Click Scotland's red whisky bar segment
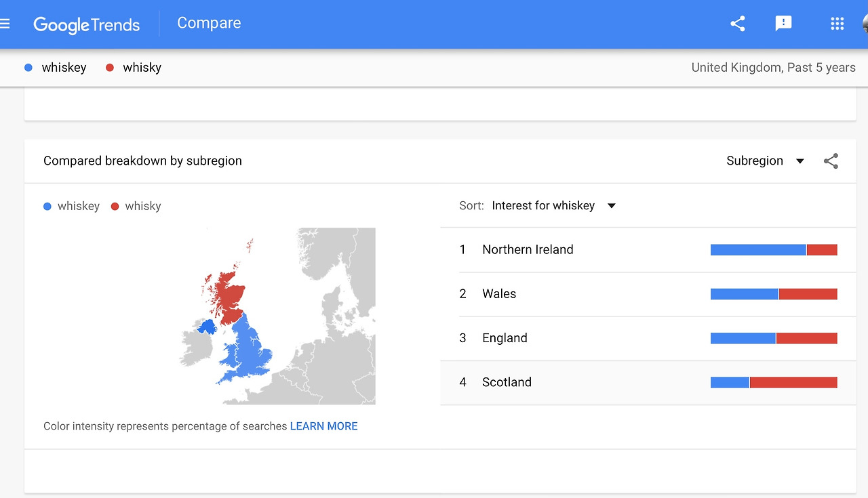The height and width of the screenshot is (498, 868). point(793,383)
